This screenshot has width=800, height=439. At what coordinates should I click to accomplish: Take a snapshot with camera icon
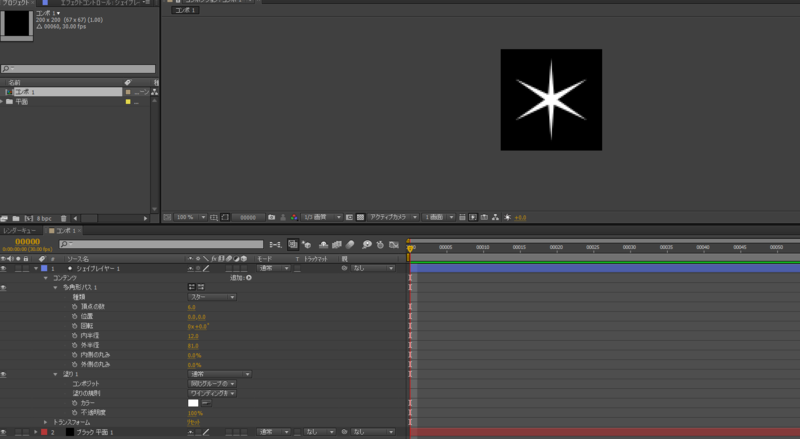[271, 217]
